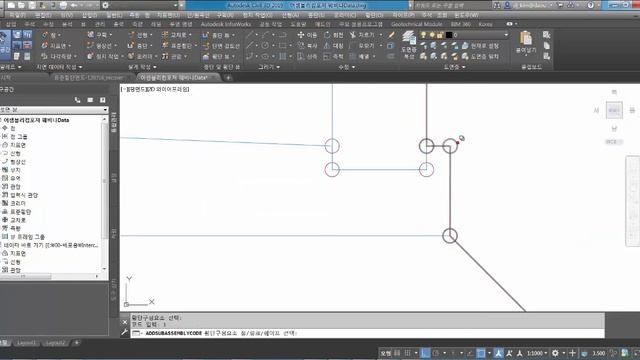Open Layer Properties (도면층 특성) manager
Image resolution: width=640 pixels, height=360 pixels.
409,44
